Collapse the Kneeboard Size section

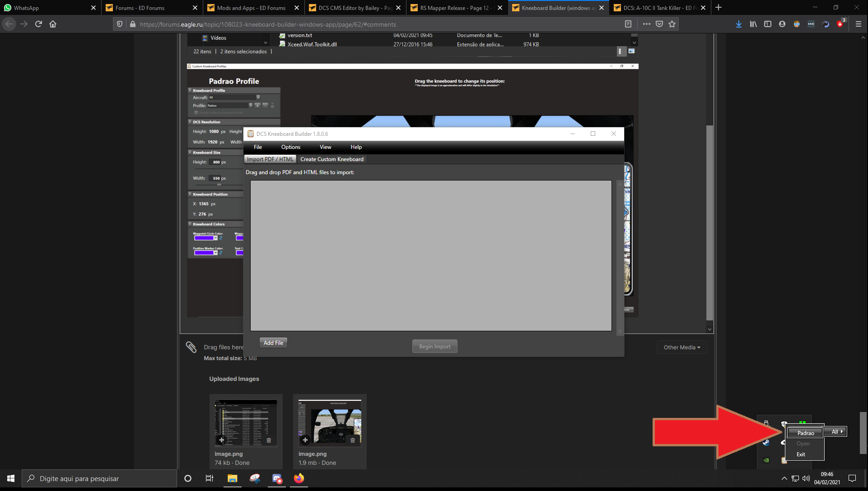tap(190, 152)
